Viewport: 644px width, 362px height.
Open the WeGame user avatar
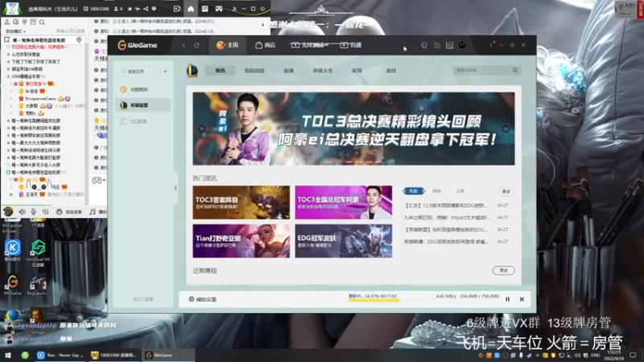tap(462, 45)
